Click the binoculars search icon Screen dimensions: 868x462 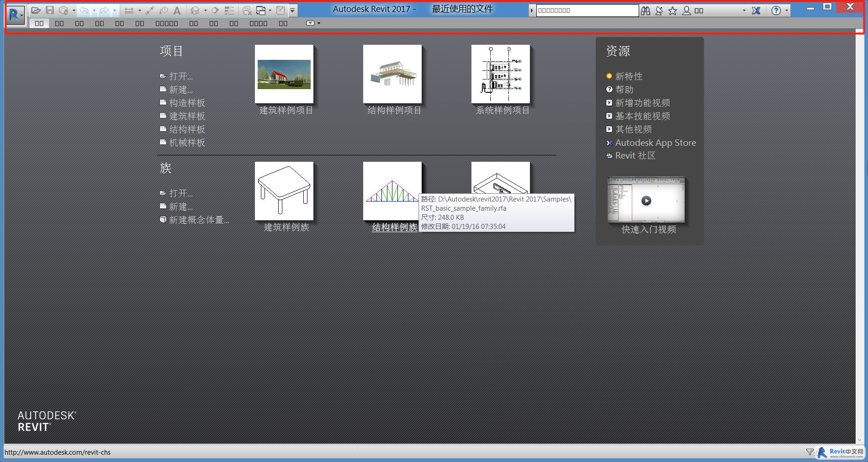pos(646,11)
